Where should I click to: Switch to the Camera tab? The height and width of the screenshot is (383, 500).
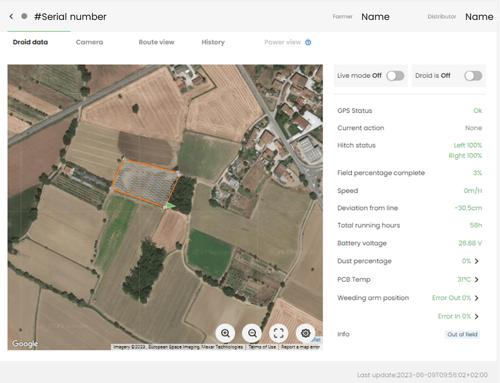89,42
